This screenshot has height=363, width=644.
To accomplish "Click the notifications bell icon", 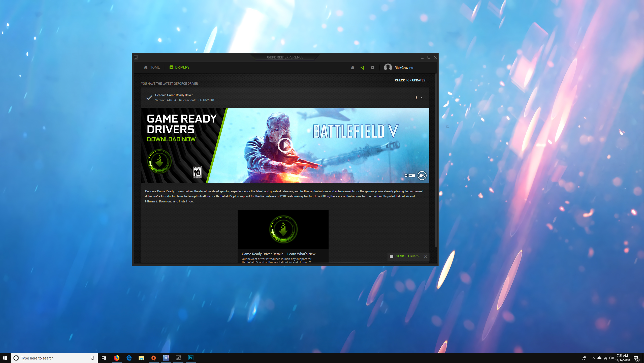I will pos(352,67).
